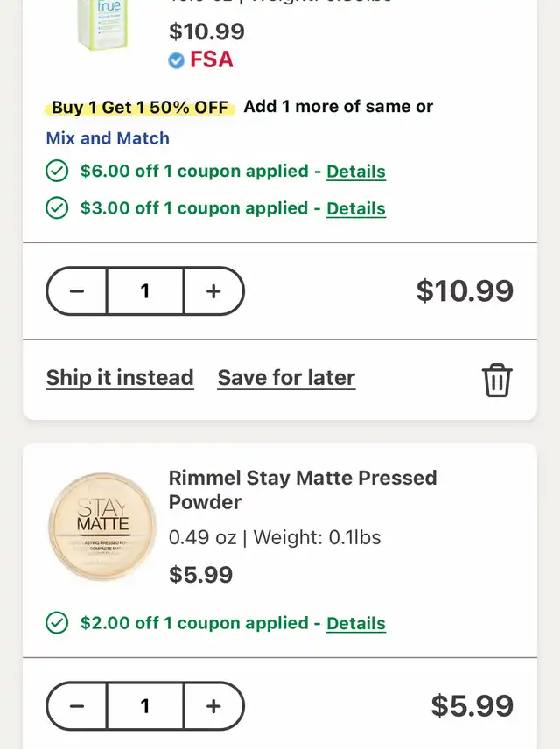
Task: Click checkmark icon beside $2.00 coupon
Action: point(57,623)
